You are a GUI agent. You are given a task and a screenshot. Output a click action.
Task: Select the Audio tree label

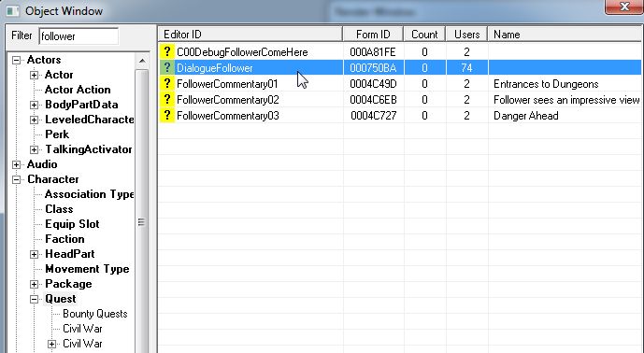click(x=42, y=164)
